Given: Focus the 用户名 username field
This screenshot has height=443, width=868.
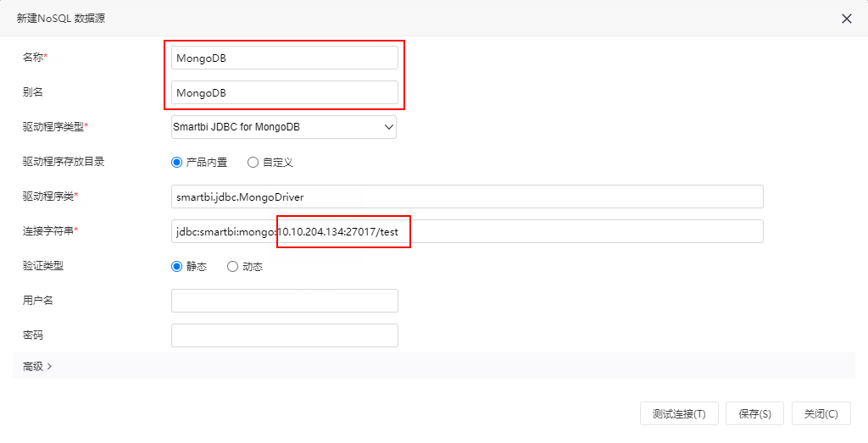Looking at the screenshot, I should point(285,301).
